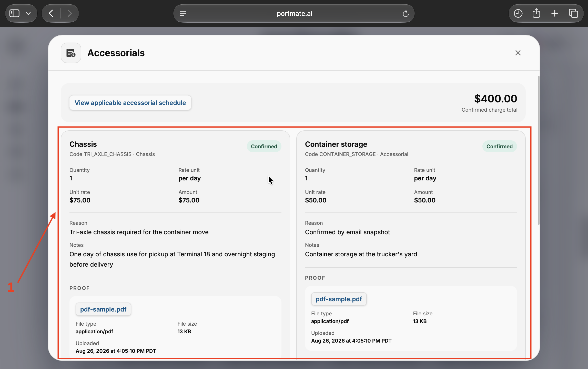Viewport: 588px width, 369px height.
Task: Go back to previous page
Action: coord(51,13)
